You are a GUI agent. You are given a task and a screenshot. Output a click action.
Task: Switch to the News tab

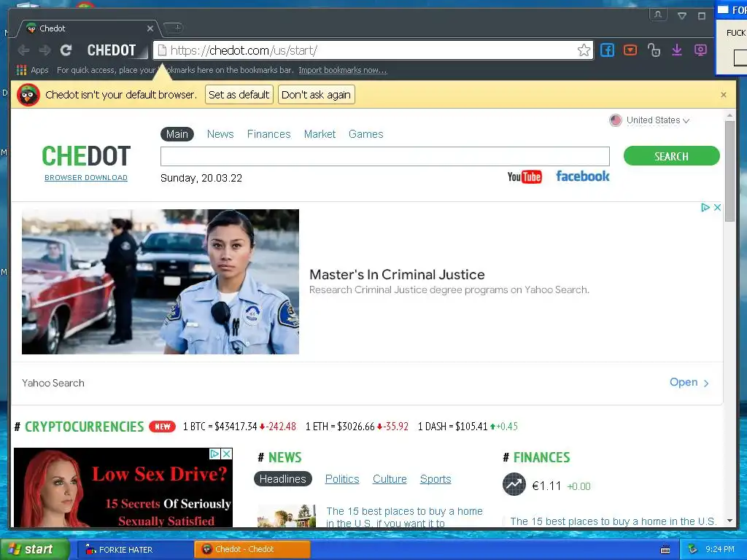(220, 134)
